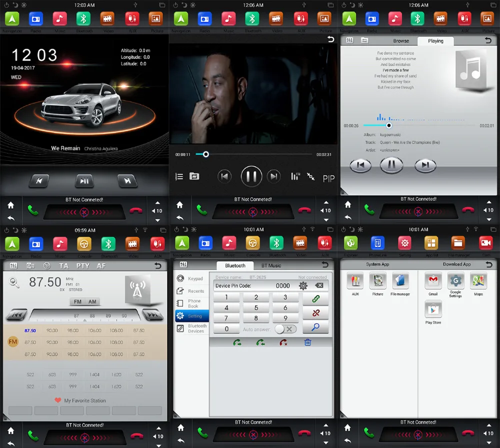Viewport: 500px width, 448px height.
Task: Skip to next track in the music Playing screen
Action: (425, 165)
